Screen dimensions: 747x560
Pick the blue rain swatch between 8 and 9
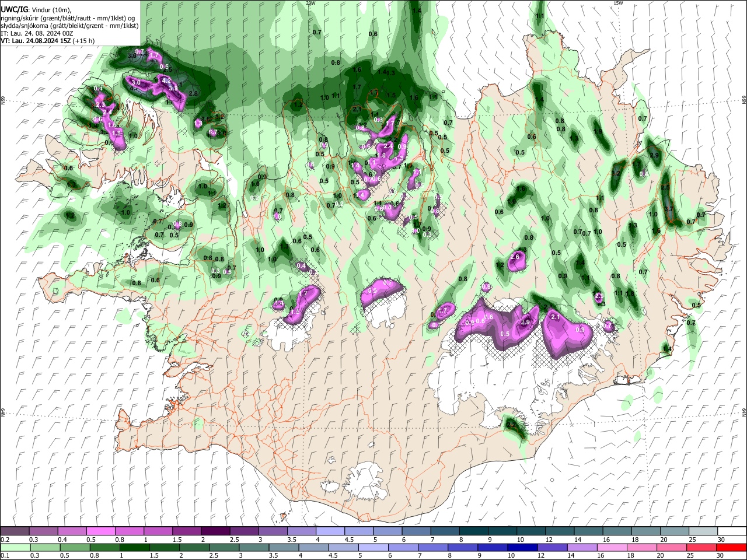pyautogui.click(x=463, y=548)
